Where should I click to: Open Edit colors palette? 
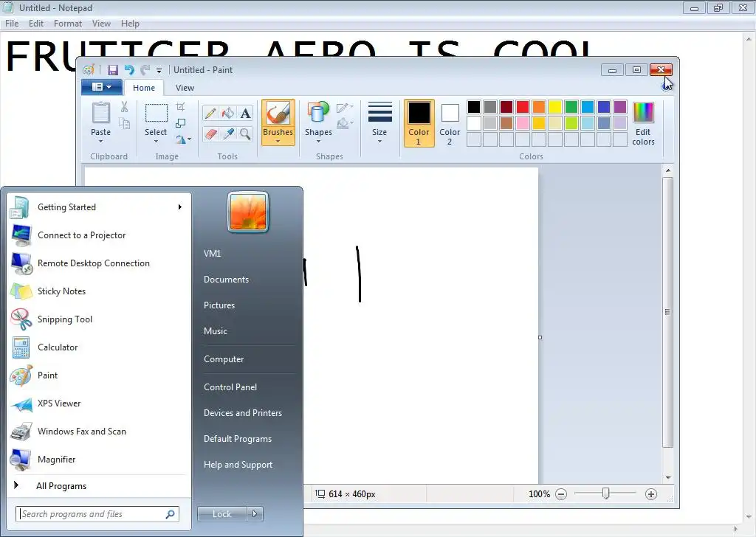tap(643, 123)
